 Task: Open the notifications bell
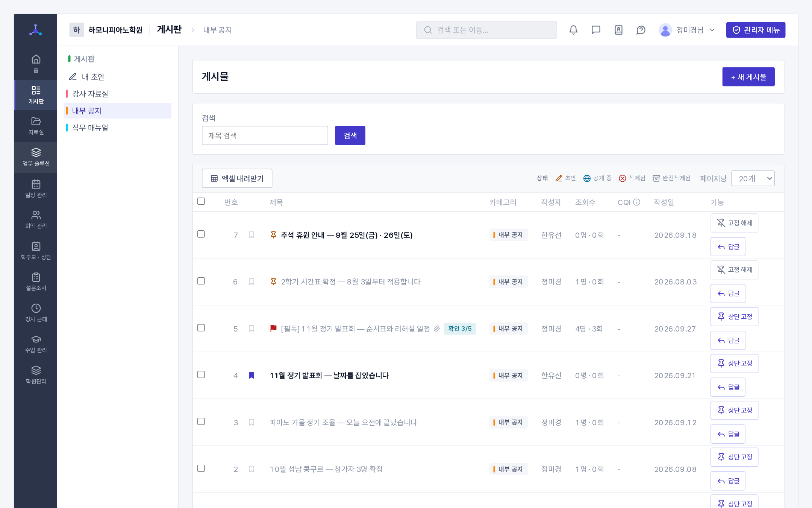coord(573,30)
